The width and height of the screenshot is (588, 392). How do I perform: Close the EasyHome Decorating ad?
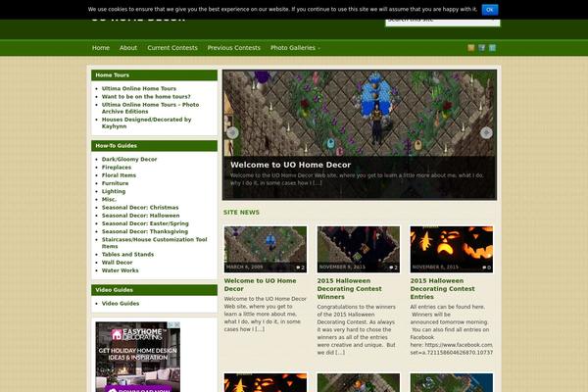[x=176, y=324]
